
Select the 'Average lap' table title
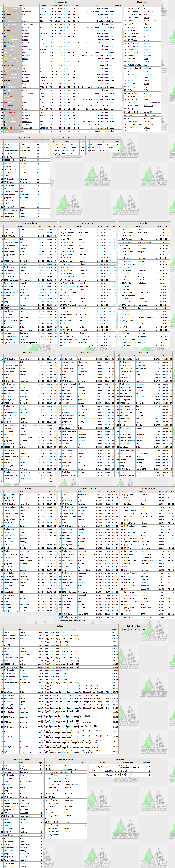88,223
